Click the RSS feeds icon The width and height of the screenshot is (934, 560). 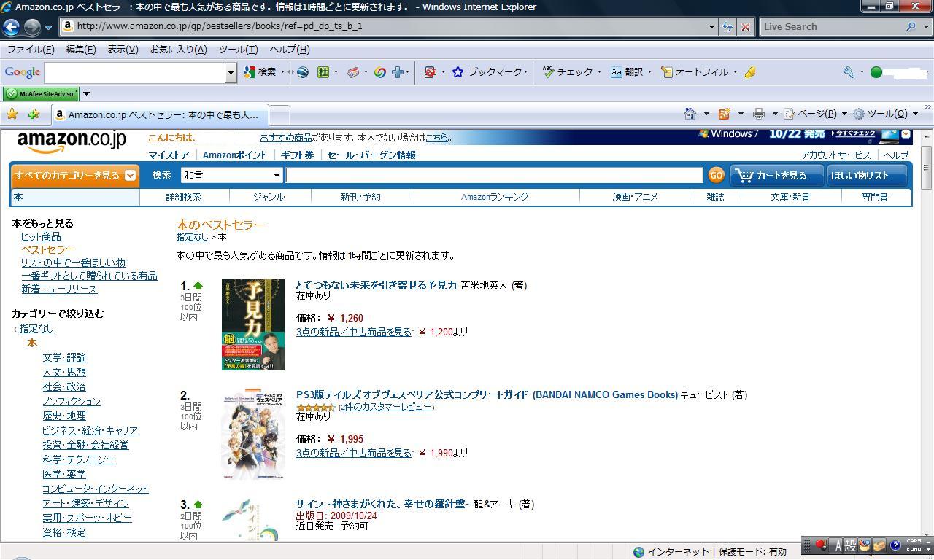[724, 114]
